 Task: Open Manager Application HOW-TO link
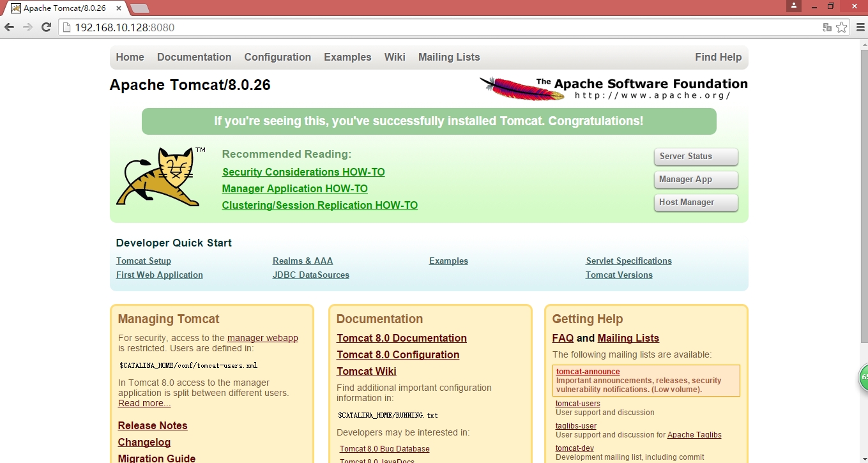[295, 188]
